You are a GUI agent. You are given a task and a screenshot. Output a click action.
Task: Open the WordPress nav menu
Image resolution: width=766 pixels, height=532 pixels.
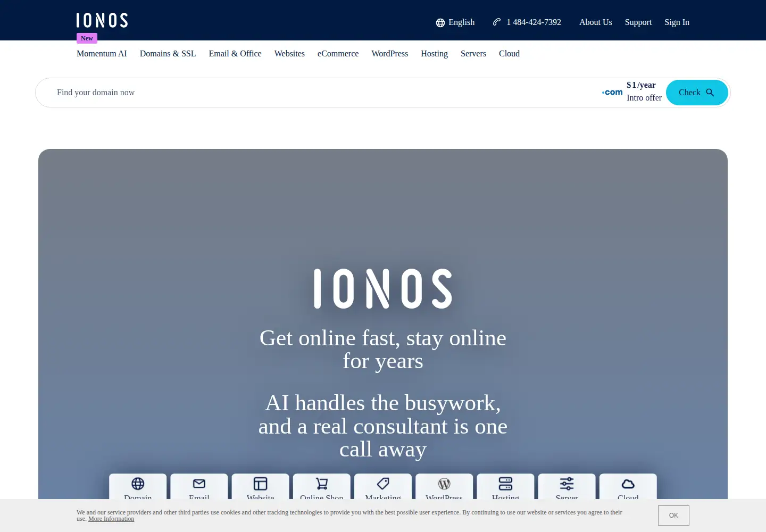[x=390, y=54]
